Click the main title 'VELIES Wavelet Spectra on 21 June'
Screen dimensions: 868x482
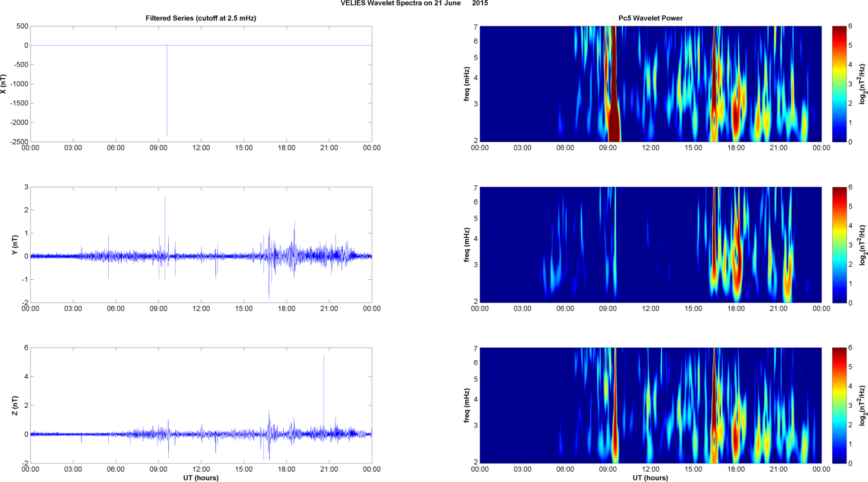(401, 3)
